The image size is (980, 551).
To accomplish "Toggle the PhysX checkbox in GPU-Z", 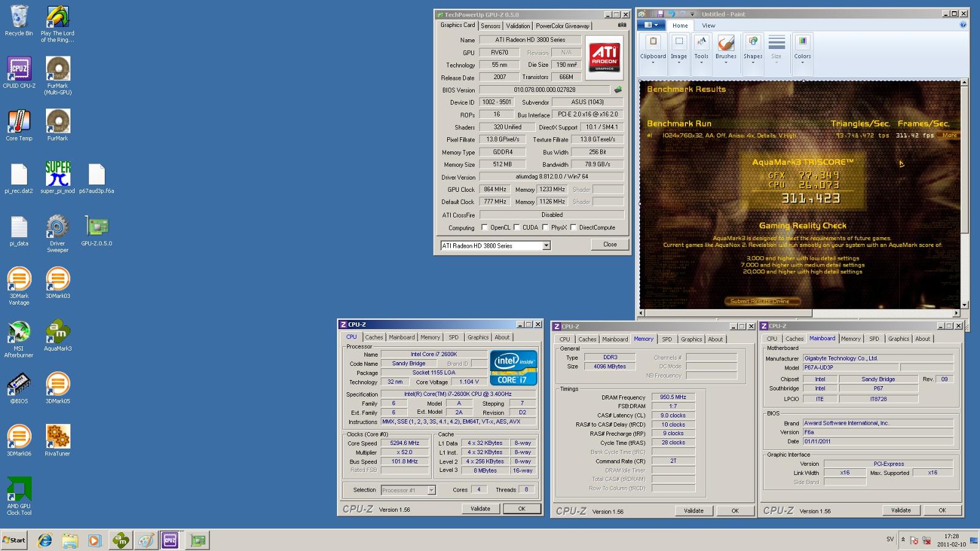I will click(x=545, y=227).
